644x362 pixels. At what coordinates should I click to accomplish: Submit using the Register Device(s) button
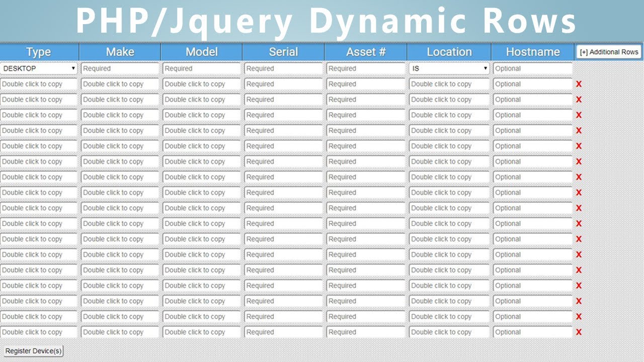[33, 351]
